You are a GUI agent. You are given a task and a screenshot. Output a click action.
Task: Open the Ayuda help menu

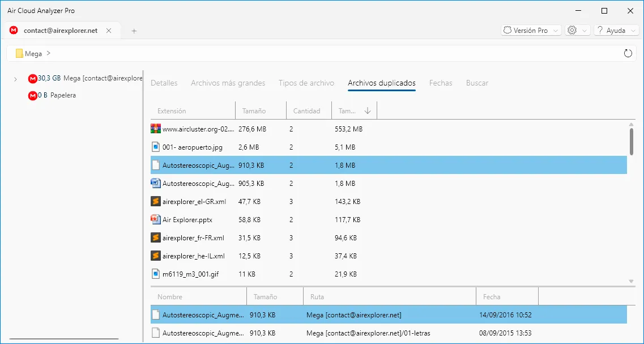coord(616,31)
